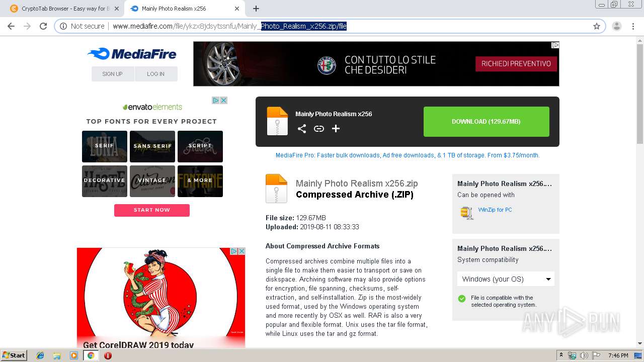This screenshot has width=644, height=362.
Task: Click the LOG IN button
Action: pyautogui.click(x=156, y=74)
